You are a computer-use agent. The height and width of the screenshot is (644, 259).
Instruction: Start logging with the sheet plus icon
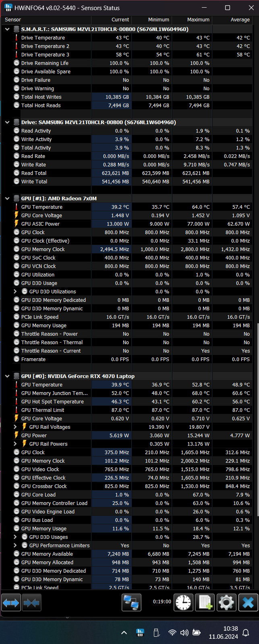point(205,603)
